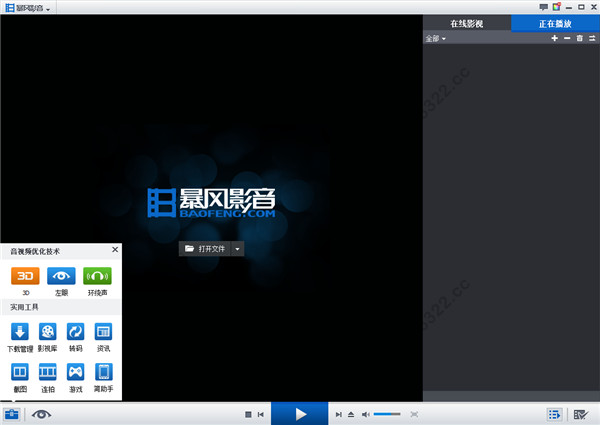Open the 暴风影音 main menu dropdown

(28, 8)
